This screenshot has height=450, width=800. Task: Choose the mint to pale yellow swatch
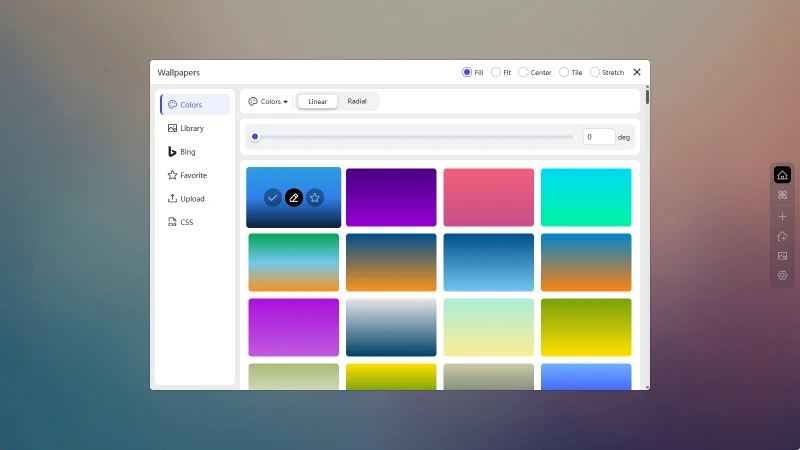[489, 328]
